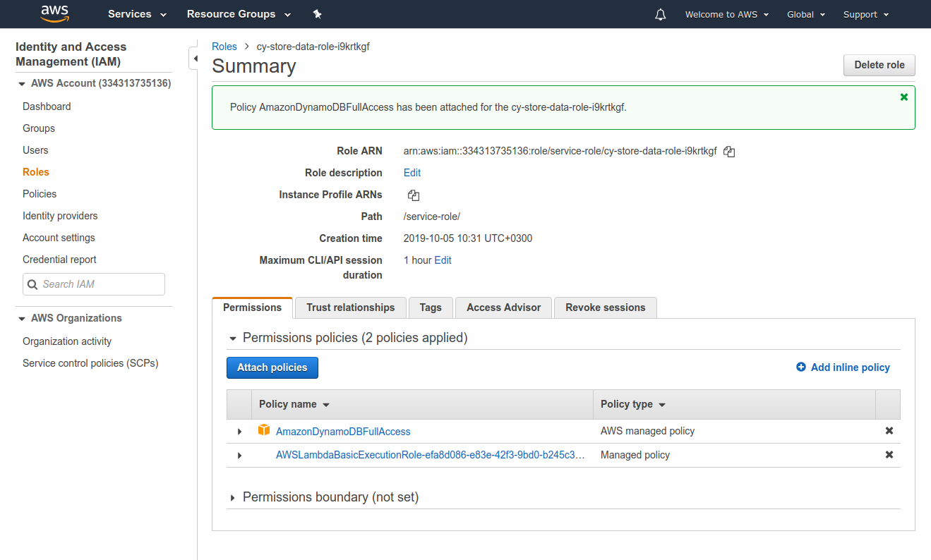Edit the Maximum CLI/API session duration

point(443,260)
